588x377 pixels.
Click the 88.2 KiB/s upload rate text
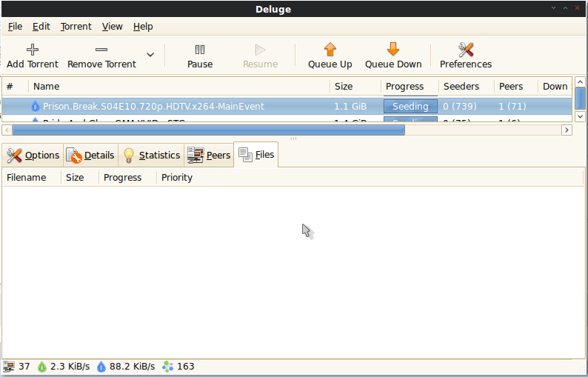coord(132,367)
